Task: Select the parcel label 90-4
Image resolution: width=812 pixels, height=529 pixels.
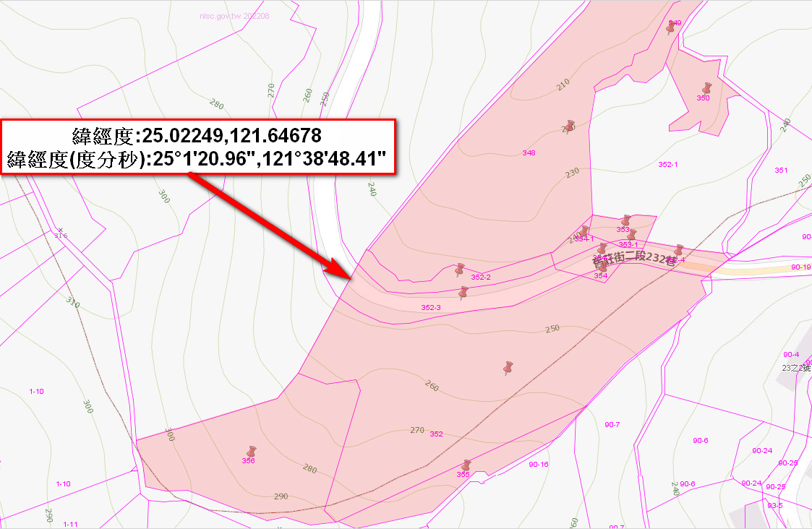Action: (x=791, y=355)
